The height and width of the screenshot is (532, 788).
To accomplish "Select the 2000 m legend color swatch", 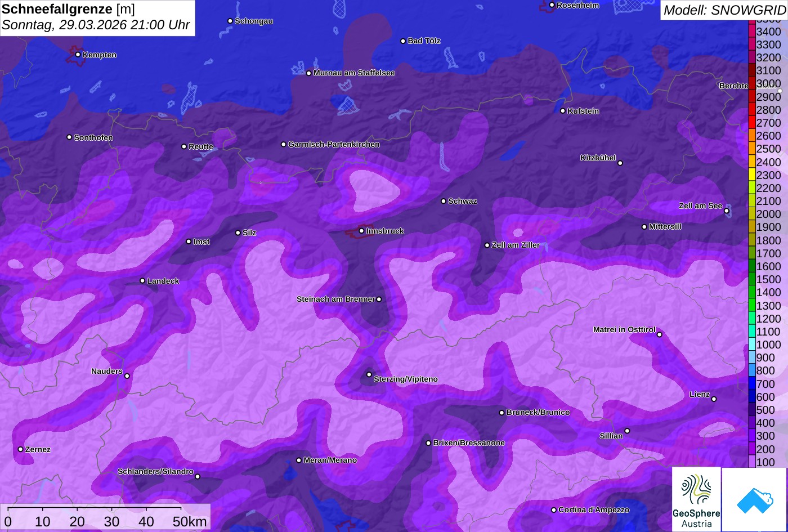I will [752, 214].
